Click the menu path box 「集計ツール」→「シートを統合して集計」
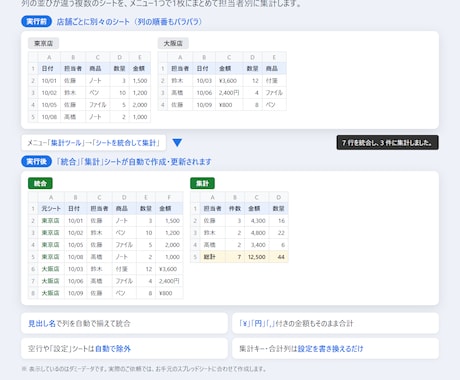This screenshot has height=380, width=460. [x=94, y=143]
